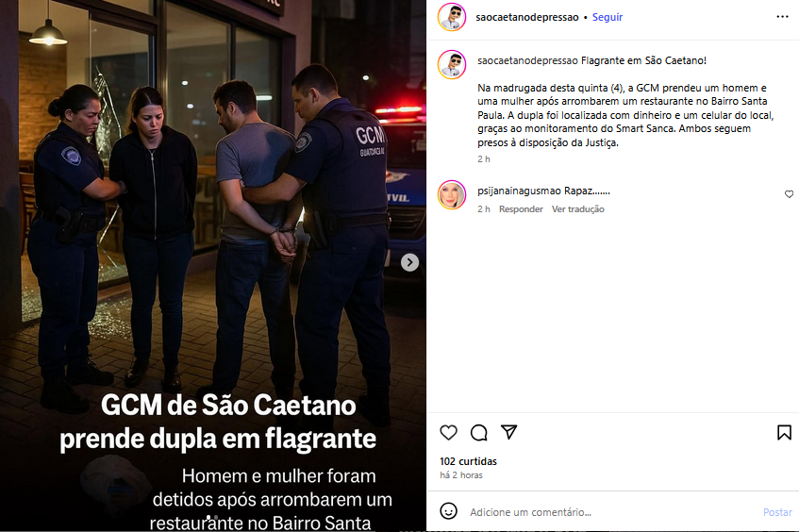Viewport: 799px width, 532px height.
Task: Click the caption author avatar
Action: (452, 65)
